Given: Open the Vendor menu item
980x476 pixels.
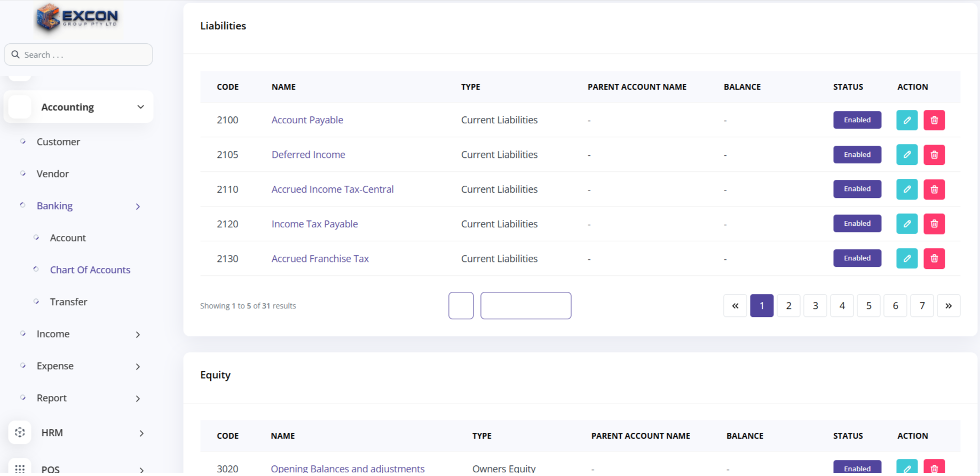Looking at the screenshot, I should tap(52, 174).
